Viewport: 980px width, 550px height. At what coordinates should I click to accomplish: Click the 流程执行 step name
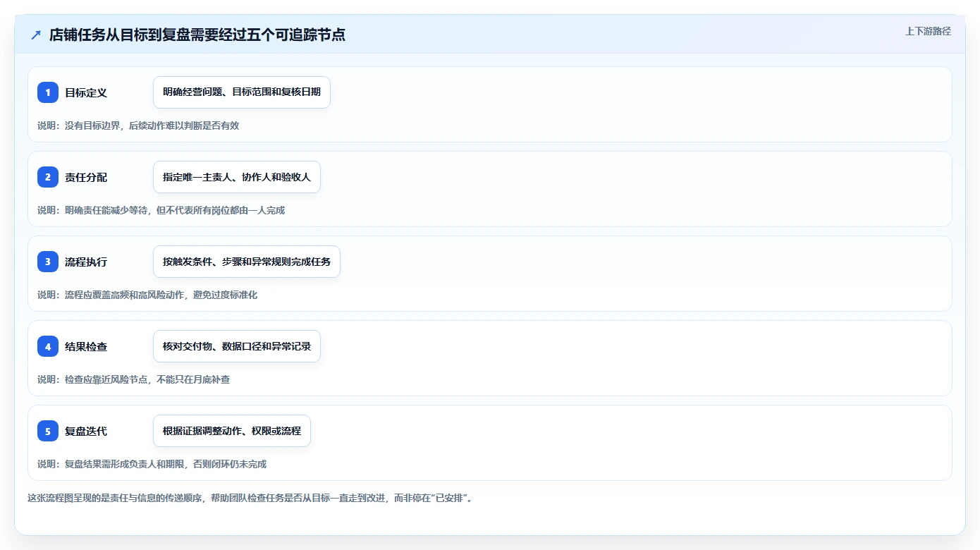click(x=86, y=262)
